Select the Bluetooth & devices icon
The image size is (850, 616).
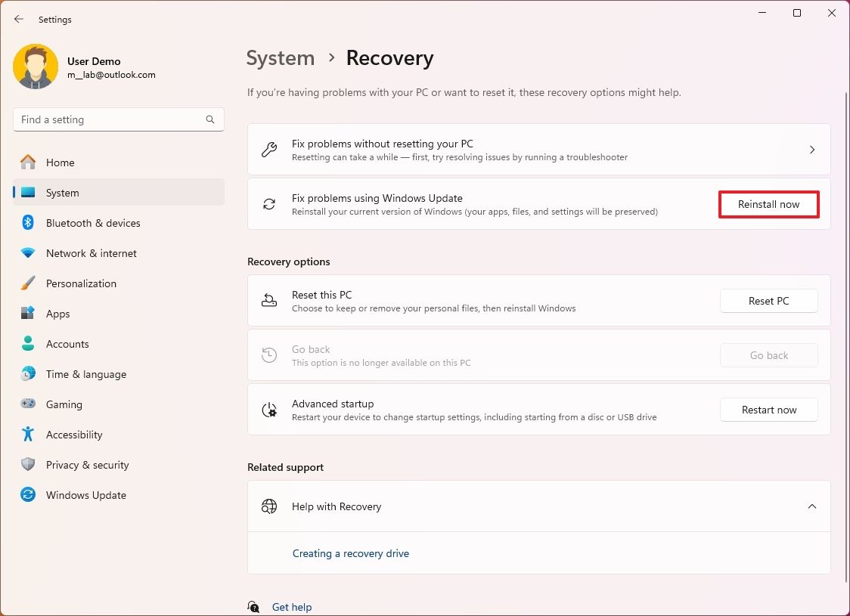[x=29, y=222]
